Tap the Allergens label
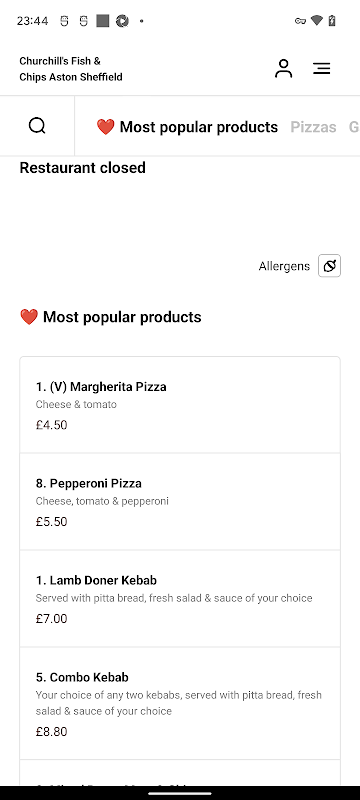This screenshot has width=360, height=800. pyautogui.click(x=284, y=266)
